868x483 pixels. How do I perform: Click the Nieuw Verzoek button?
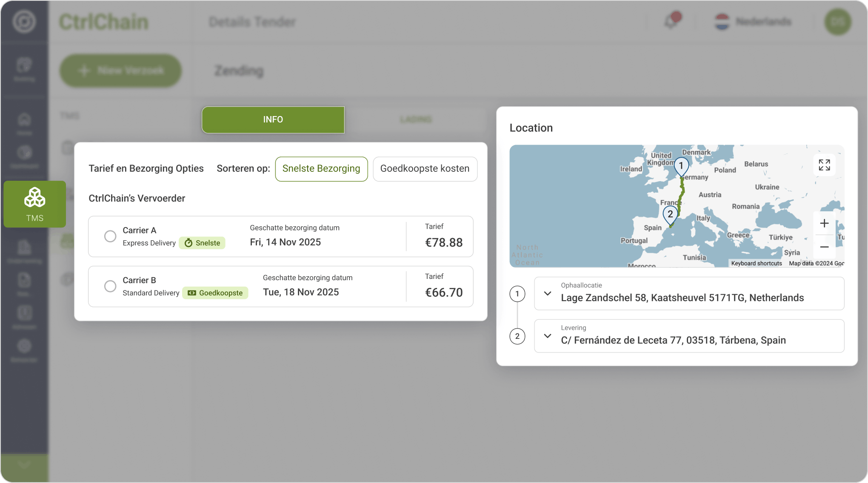121,71
